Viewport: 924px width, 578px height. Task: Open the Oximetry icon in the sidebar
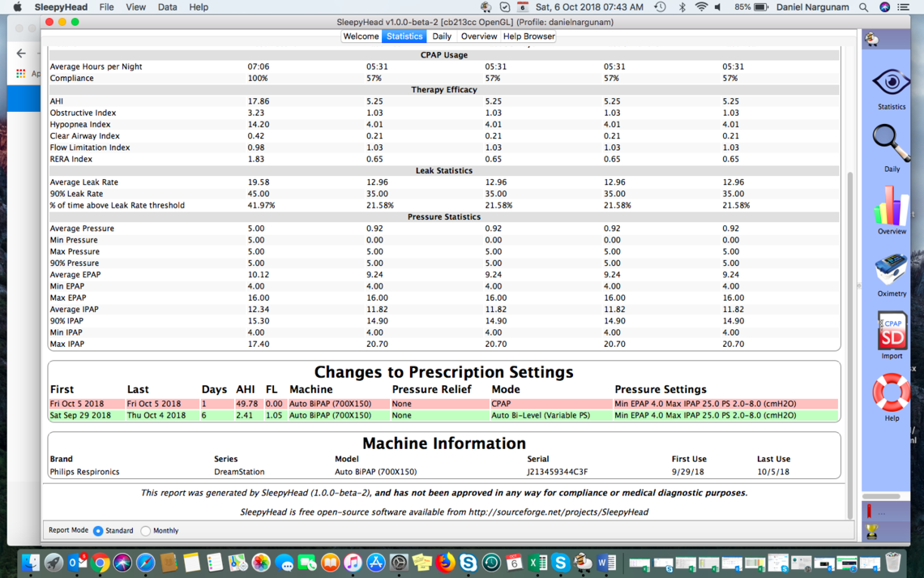(891, 270)
